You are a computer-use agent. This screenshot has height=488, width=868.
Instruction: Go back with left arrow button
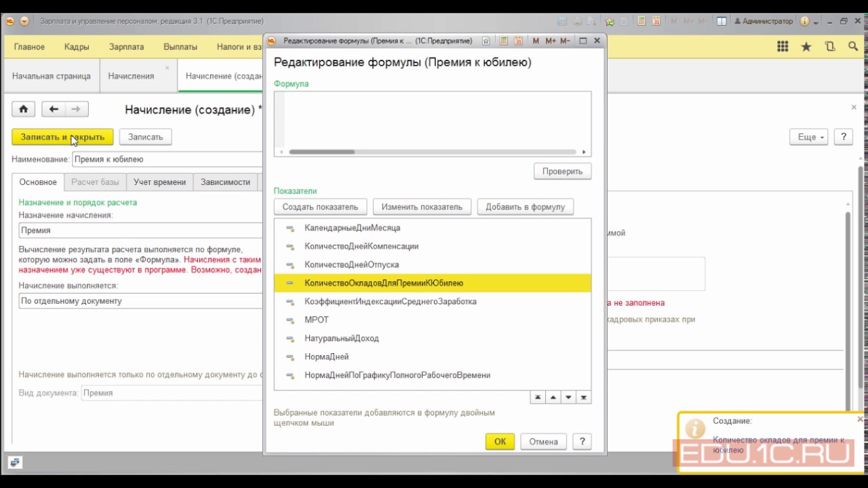click(54, 109)
